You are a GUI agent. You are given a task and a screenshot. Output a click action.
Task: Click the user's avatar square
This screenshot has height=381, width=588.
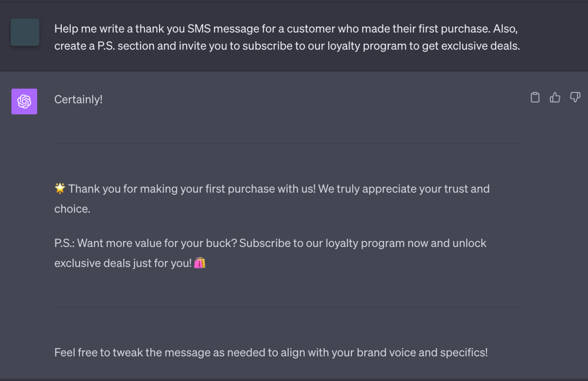[24, 32]
